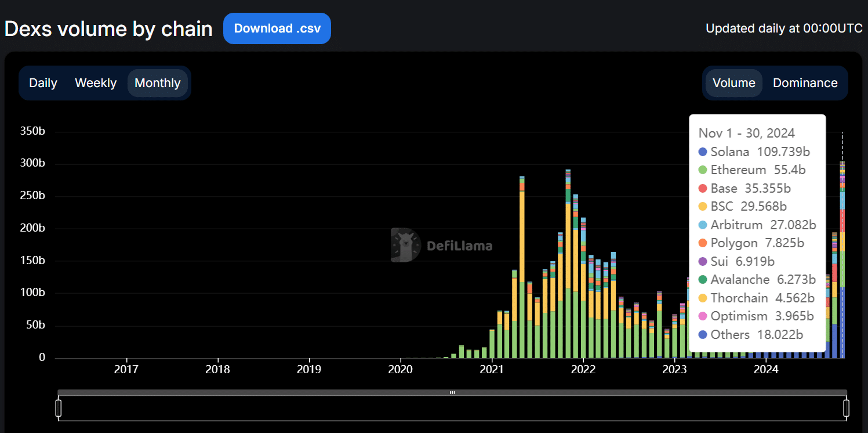Click the Optimism pink dot in tooltip
This screenshot has height=433, width=868.
[703, 316]
